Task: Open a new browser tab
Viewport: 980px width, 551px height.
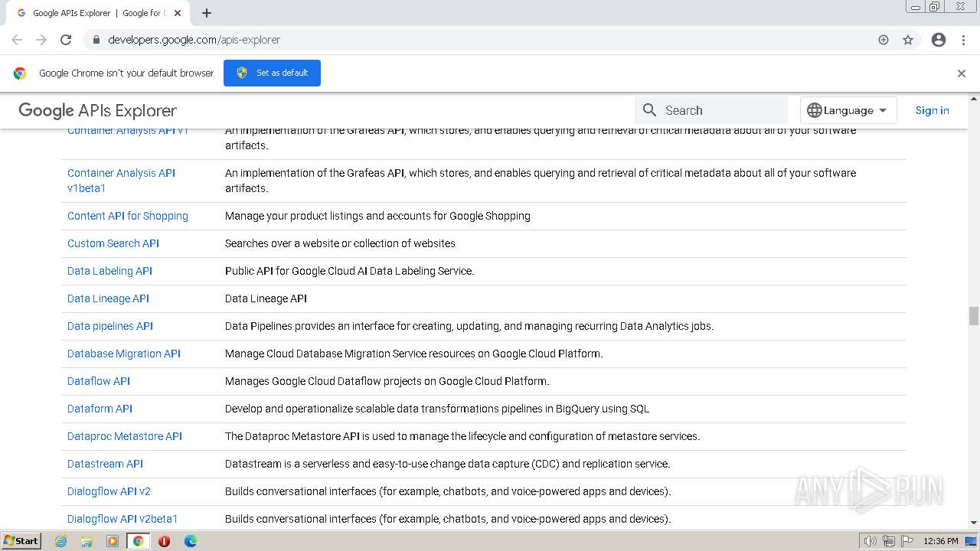Action: click(x=207, y=13)
